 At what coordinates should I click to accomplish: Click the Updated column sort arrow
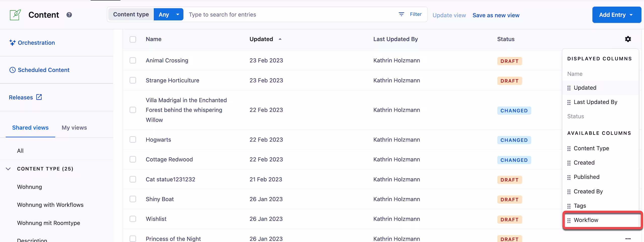point(280,39)
